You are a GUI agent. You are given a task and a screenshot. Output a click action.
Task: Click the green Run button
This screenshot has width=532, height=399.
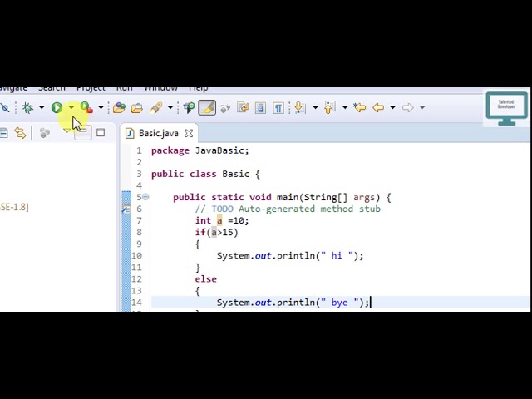[57, 107]
